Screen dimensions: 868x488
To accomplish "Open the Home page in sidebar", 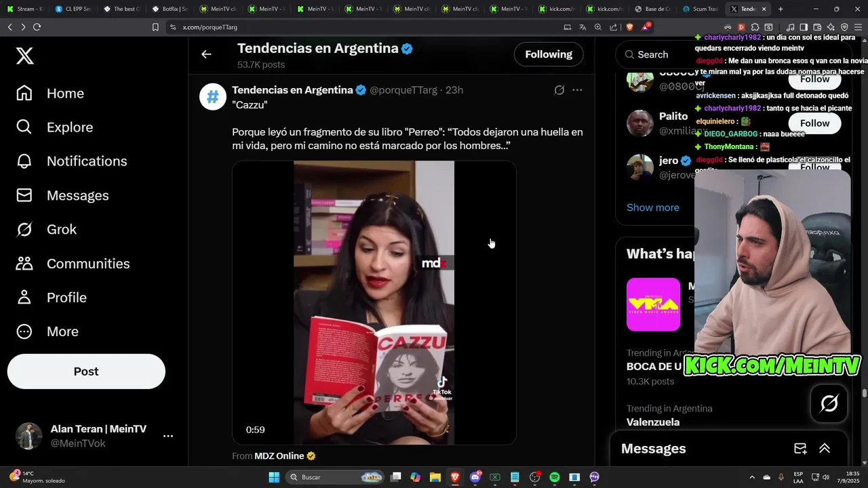I will (50, 94).
